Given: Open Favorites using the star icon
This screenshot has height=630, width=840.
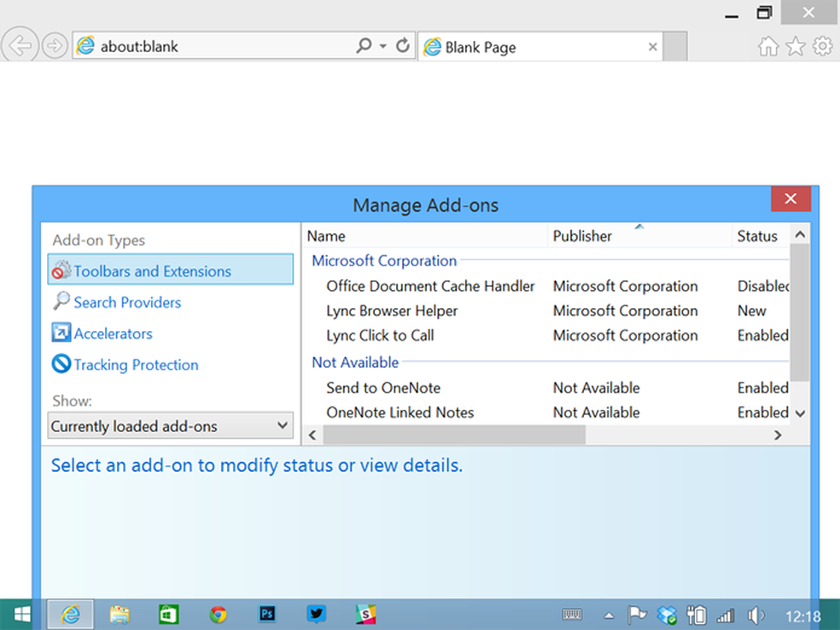Looking at the screenshot, I should (x=795, y=46).
